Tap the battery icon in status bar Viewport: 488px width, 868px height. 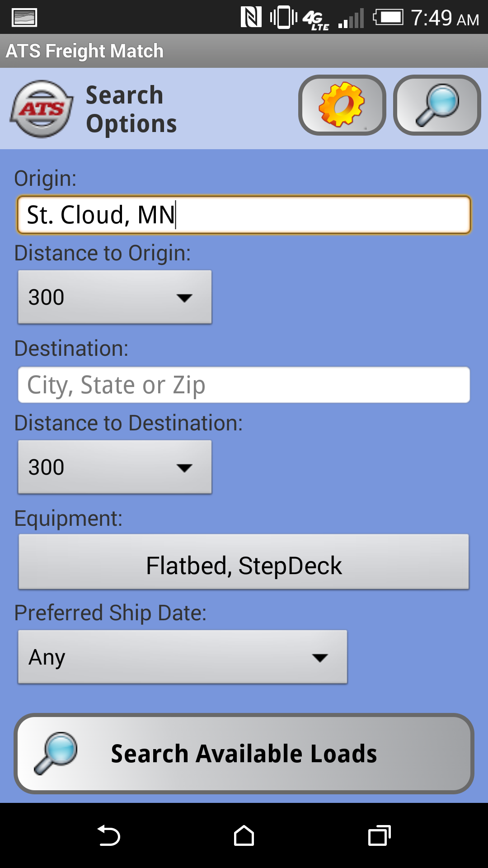pyautogui.click(x=388, y=18)
